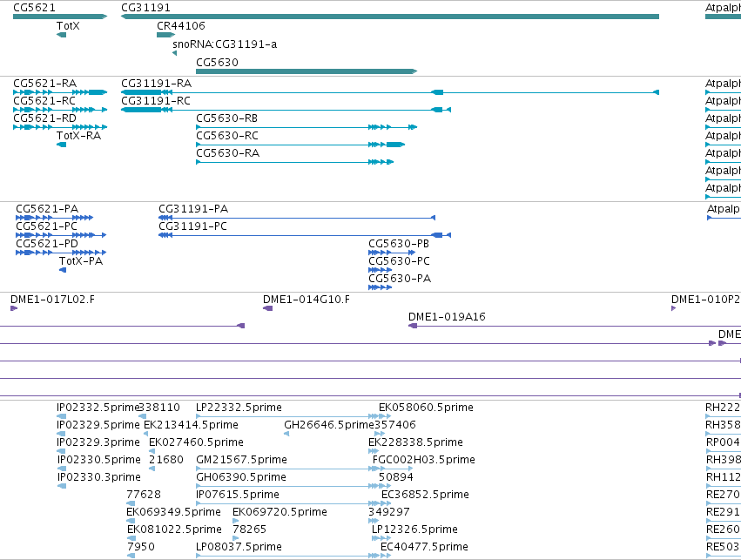Open protein CG5630-PB
Viewport: 741px width, 560px height.
(x=399, y=244)
